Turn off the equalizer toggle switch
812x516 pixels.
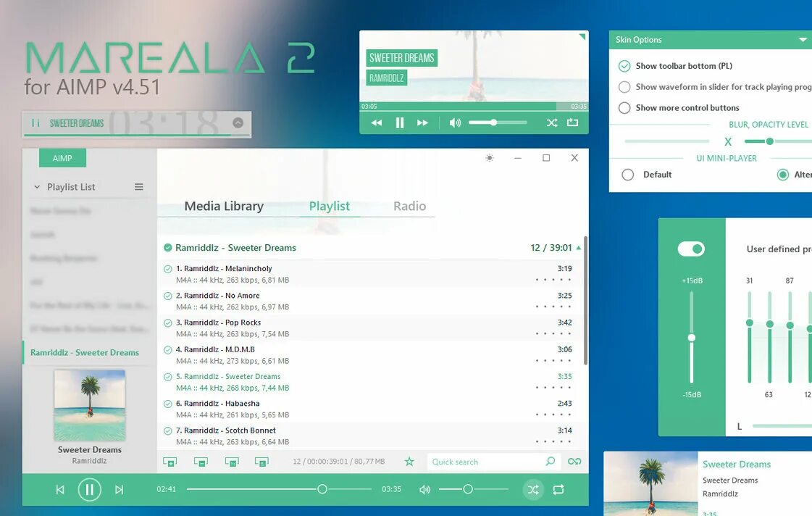691,249
